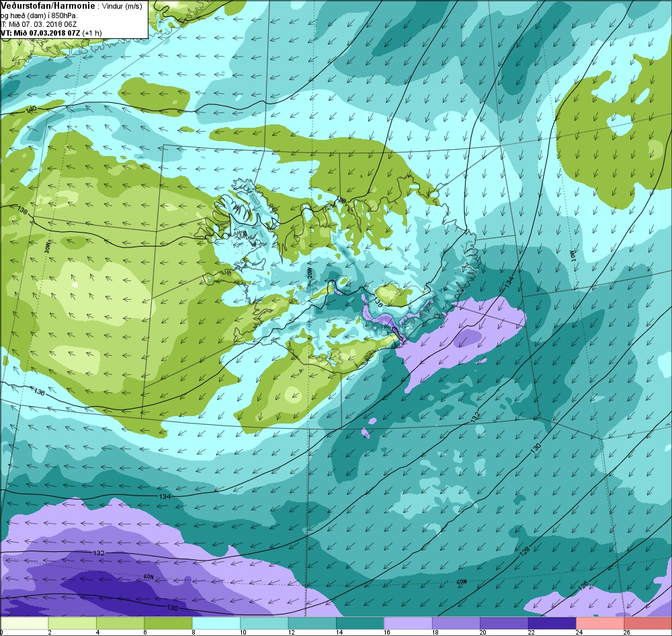This screenshot has width=672, height=636.
Task: Click the 10W longitude label
Action: pos(573,256)
